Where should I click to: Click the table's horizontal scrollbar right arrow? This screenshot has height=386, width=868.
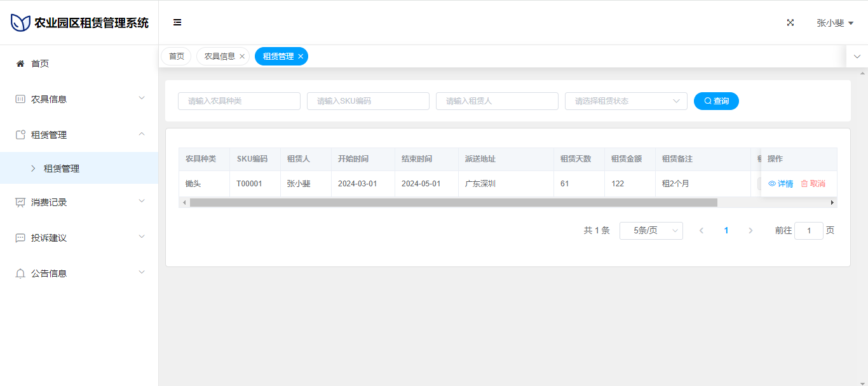pos(832,202)
